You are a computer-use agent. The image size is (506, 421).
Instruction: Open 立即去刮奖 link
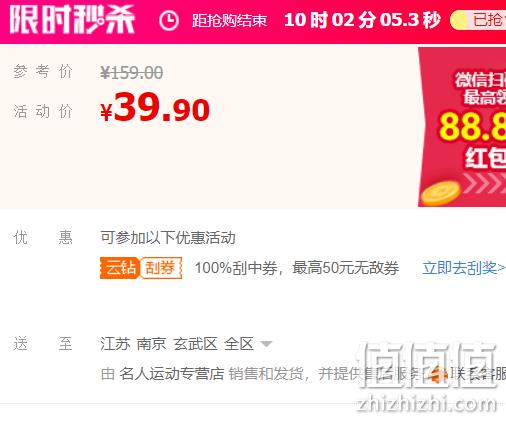464,268
